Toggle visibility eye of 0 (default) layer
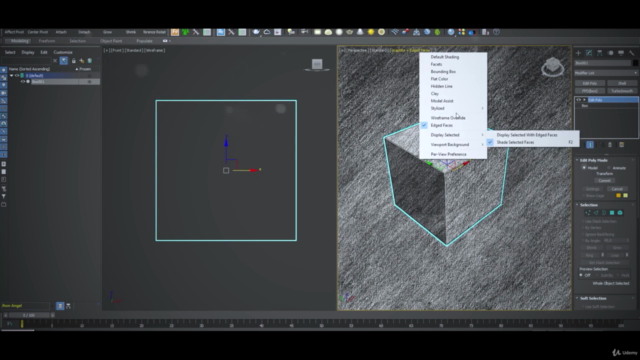Screen dimensions: 640x360 (17, 76)
